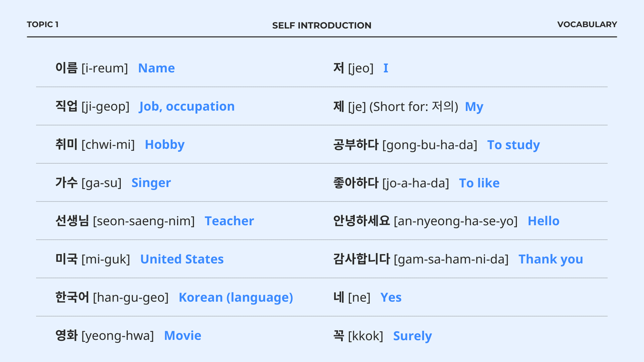Click the 'Singer' translation

click(x=151, y=183)
